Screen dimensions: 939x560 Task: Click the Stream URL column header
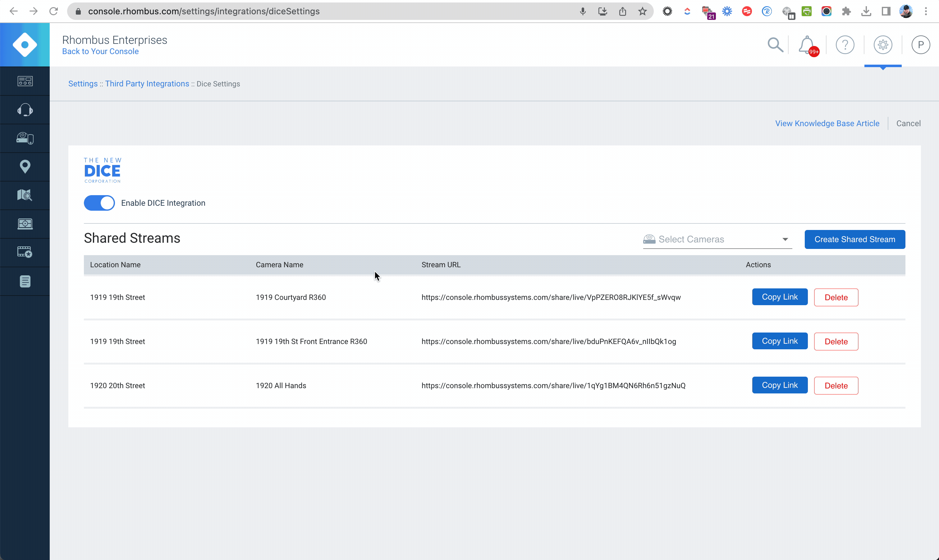point(441,265)
